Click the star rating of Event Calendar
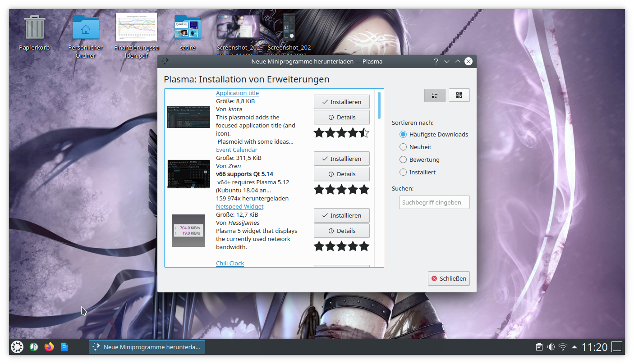634x364 pixels. (342, 189)
